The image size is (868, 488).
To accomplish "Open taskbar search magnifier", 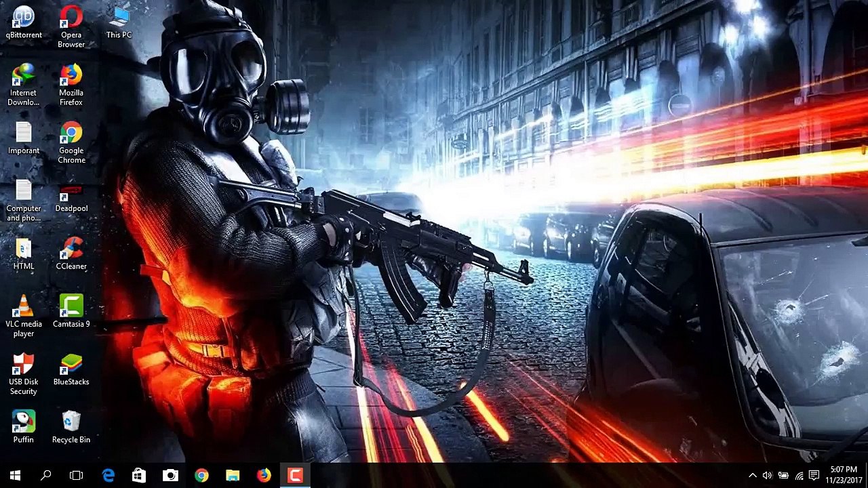I will coord(45,476).
